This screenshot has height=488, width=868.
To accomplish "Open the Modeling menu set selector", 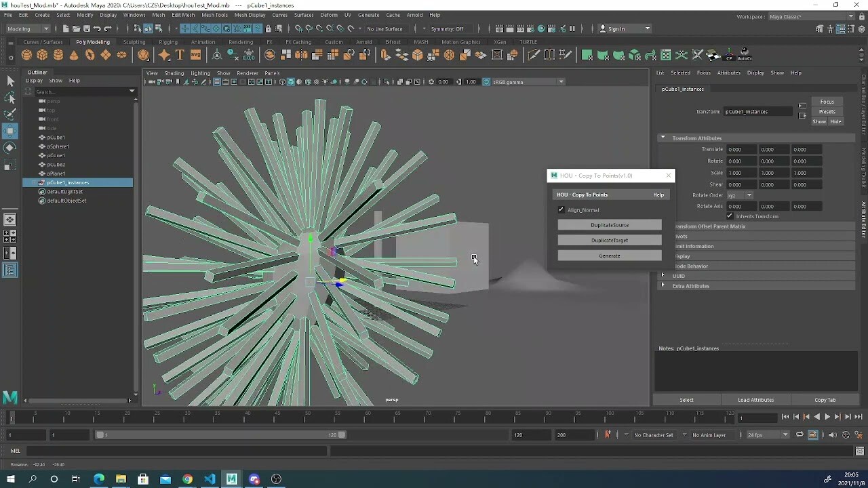I will point(27,28).
